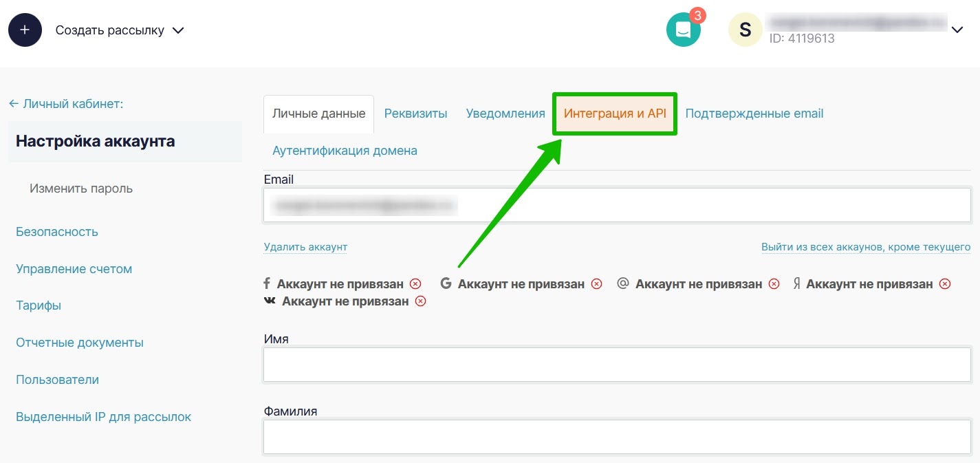Click the Mail.ru @ account icon
This screenshot has width=980, height=463.
click(623, 283)
